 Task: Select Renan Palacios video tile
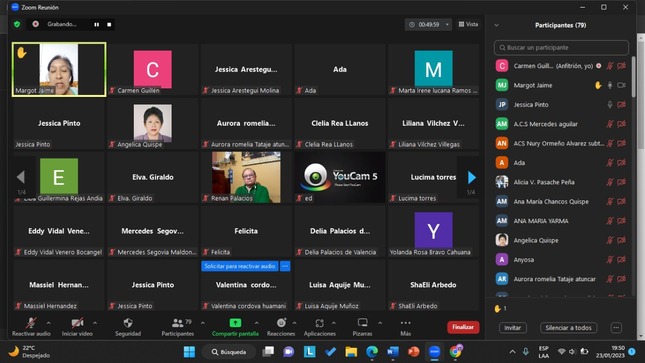(246, 177)
